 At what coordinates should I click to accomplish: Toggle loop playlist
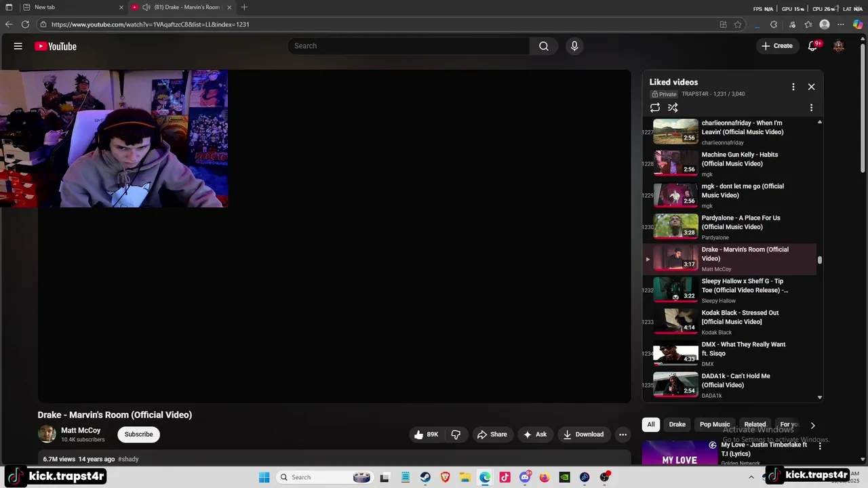655,108
